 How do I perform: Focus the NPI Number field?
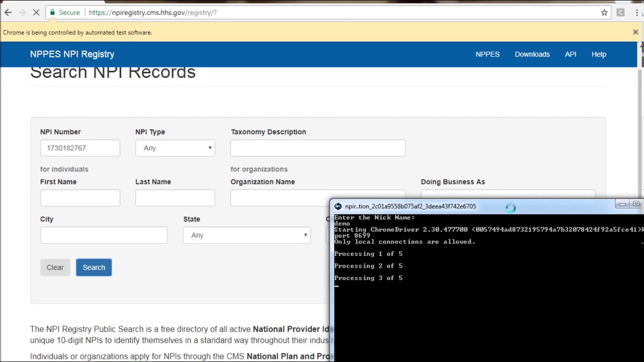coord(80,148)
